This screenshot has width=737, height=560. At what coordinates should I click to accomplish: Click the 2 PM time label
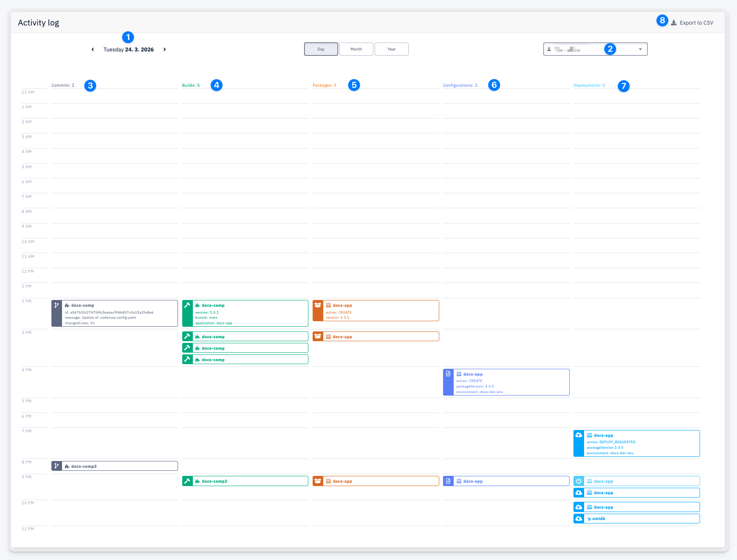tap(27, 301)
